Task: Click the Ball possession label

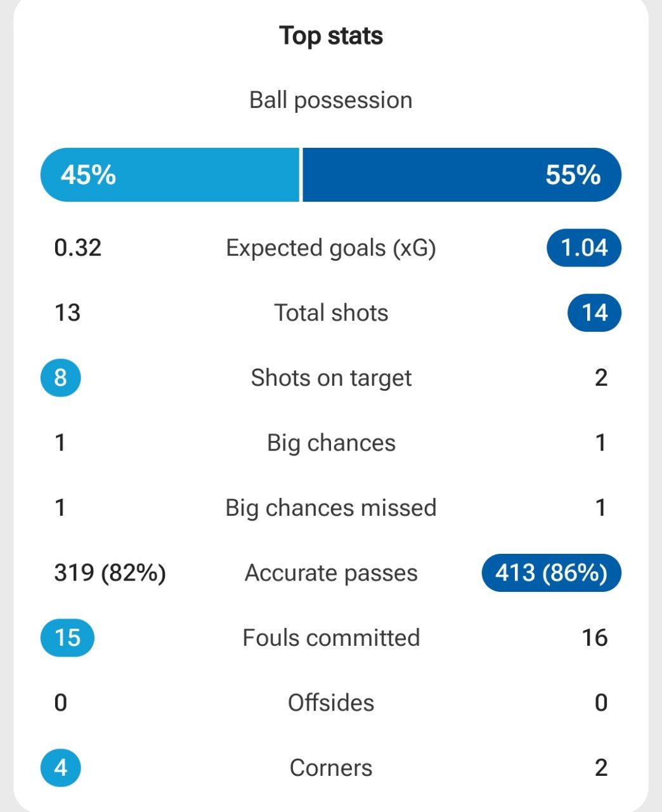Action: coord(331,100)
